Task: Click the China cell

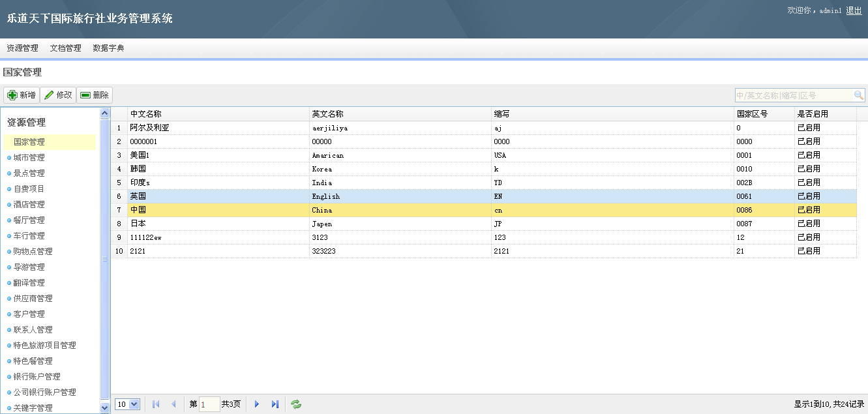Action: pos(400,210)
